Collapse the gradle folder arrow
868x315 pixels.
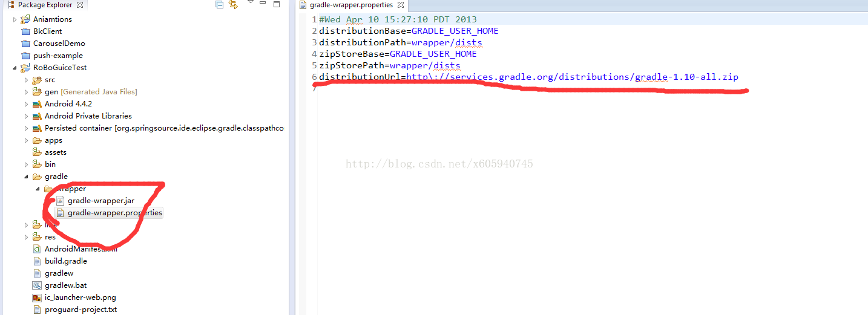point(26,177)
